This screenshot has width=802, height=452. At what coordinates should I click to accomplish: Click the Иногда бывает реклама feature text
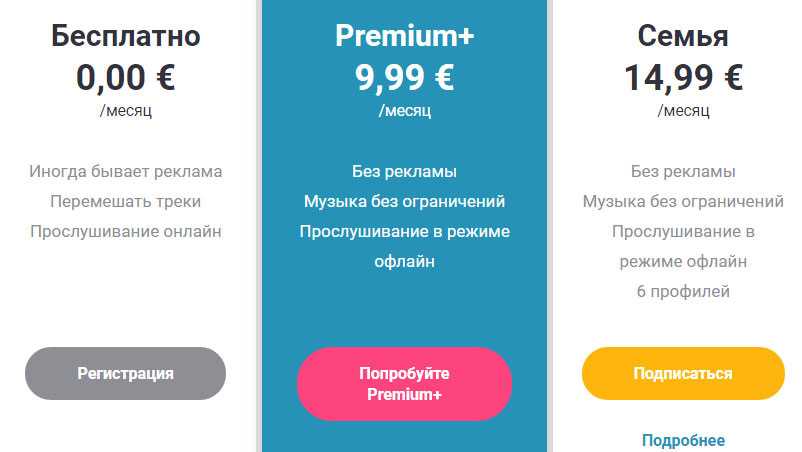pos(126,172)
